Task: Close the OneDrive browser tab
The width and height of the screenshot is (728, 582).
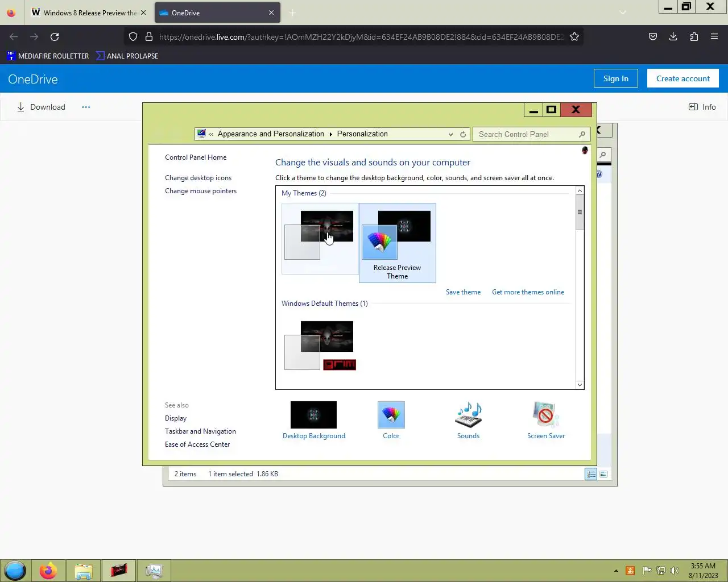Action: 271,13
